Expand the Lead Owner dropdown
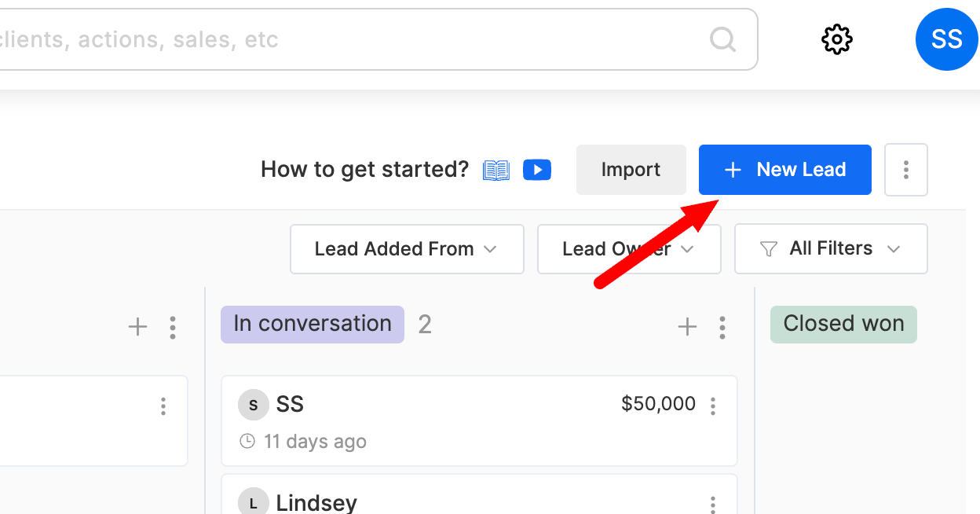 pyautogui.click(x=629, y=249)
